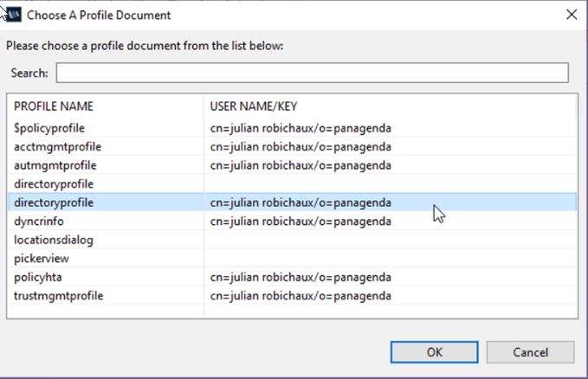The width and height of the screenshot is (588, 379).
Task: Click the highlighted directoryprofile row
Action: pyautogui.click(x=292, y=202)
